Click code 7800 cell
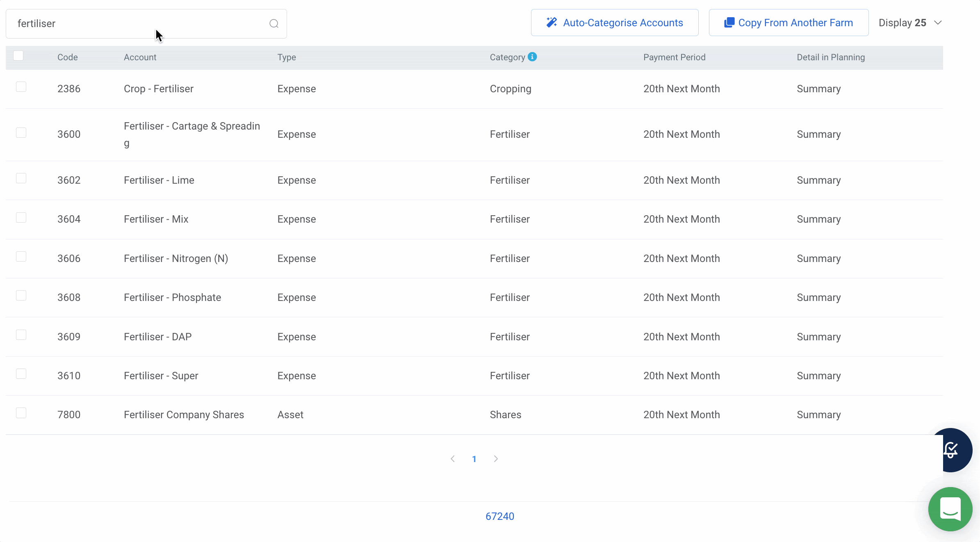The image size is (980, 542). [69, 415]
